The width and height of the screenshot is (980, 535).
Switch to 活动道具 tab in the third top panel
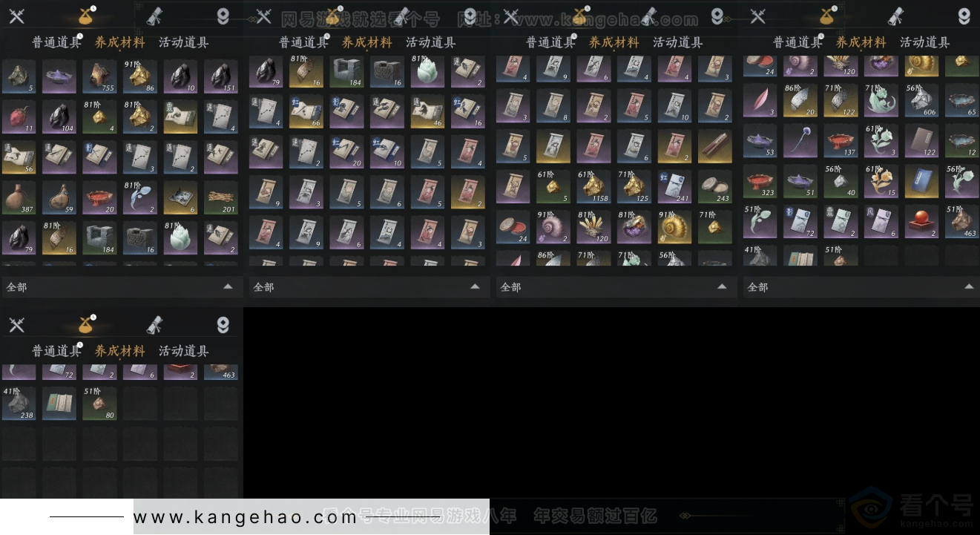point(677,42)
